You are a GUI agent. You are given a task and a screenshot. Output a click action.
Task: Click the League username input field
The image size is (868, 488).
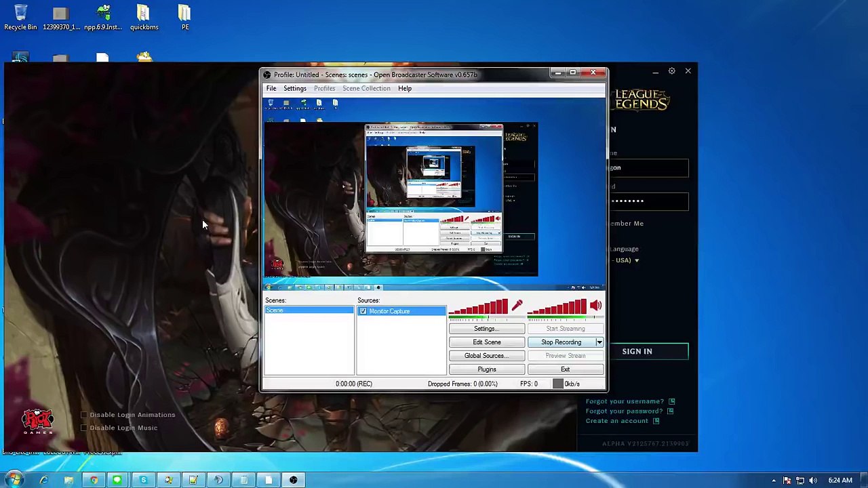[x=648, y=168]
